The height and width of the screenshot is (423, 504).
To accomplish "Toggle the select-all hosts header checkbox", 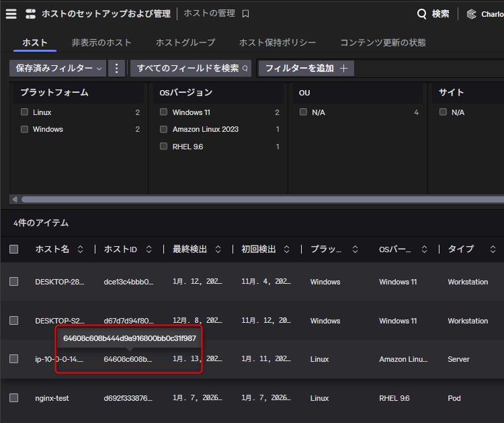I will [14, 249].
